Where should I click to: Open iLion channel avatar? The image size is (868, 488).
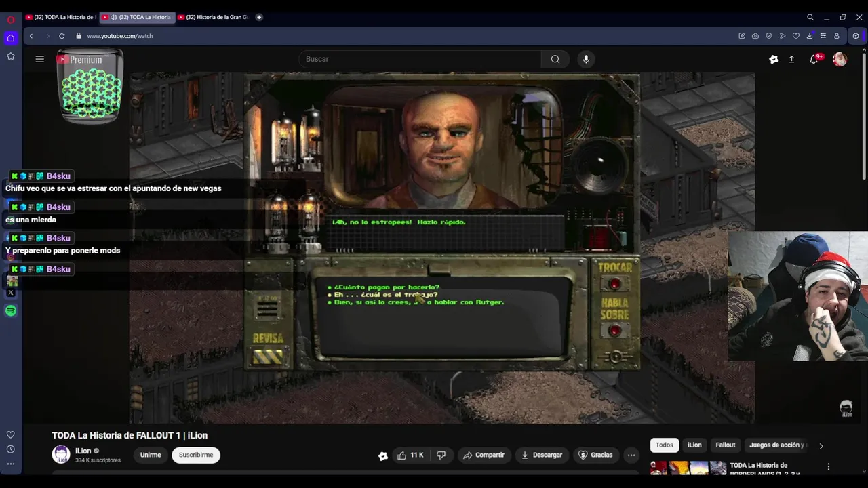click(61, 455)
